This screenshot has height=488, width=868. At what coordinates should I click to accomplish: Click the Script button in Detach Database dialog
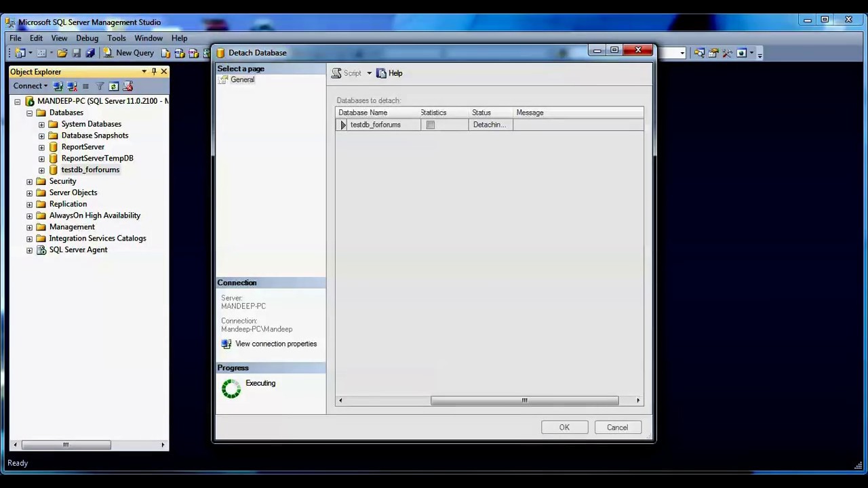347,73
